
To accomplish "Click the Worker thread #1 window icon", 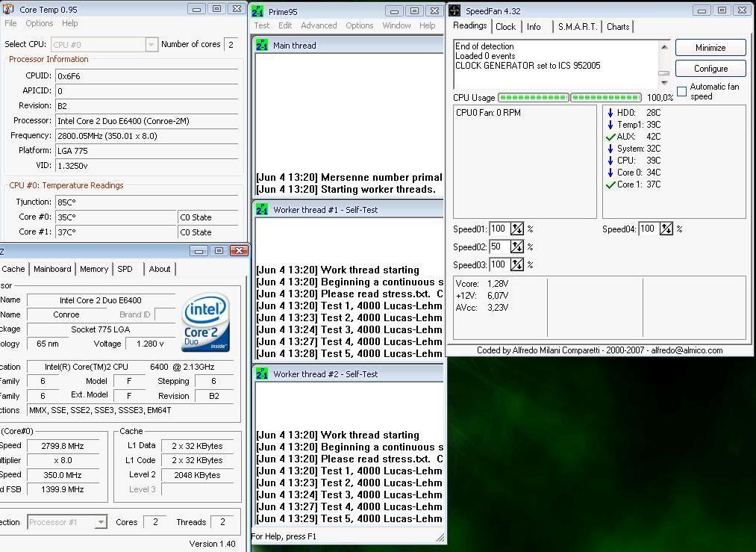I will click(x=262, y=209).
